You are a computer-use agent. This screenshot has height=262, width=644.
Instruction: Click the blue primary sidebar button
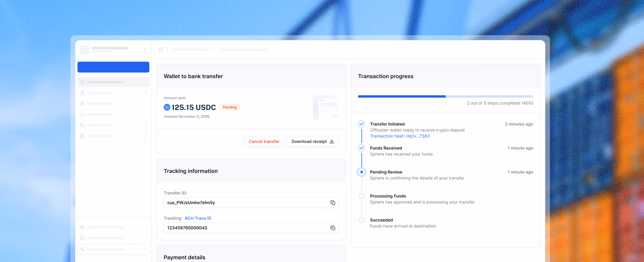[x=113, y=67]
